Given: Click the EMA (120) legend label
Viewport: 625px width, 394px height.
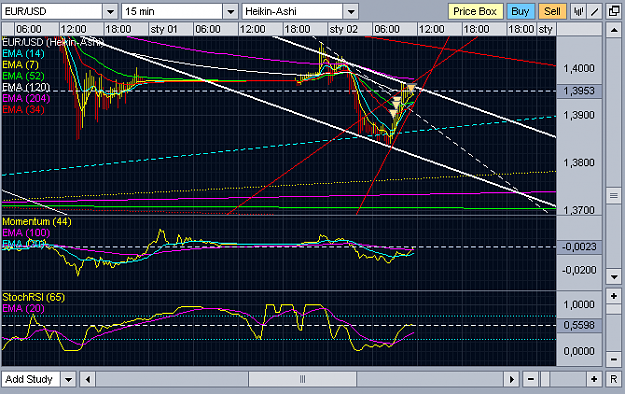Looking at the screenshot, I should 26,87.
